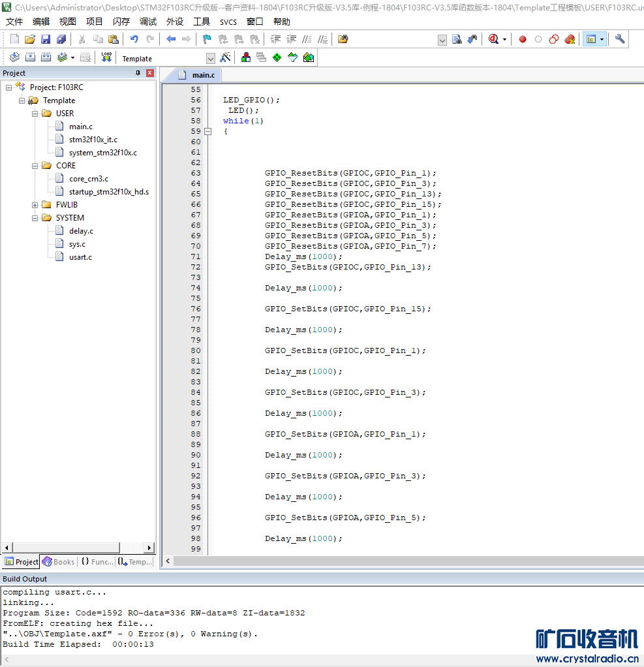Image resolution: width=644 pixels, height=667 pixels.
Task: Open Manage Run-Time Environment green diamond icon
Action: point(277,57)
